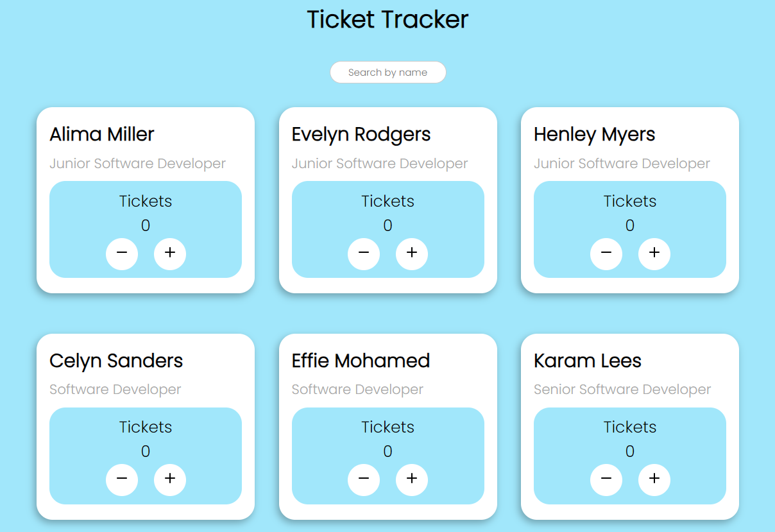
Task: Decrease Alima Miller's ticket count
Action: pyautogui.click(x=122, y=253)
